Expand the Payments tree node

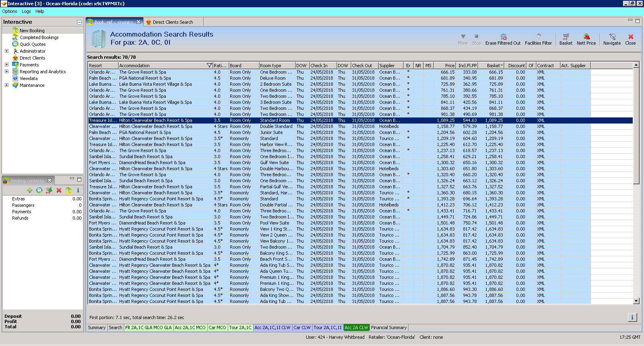point(6,65)
